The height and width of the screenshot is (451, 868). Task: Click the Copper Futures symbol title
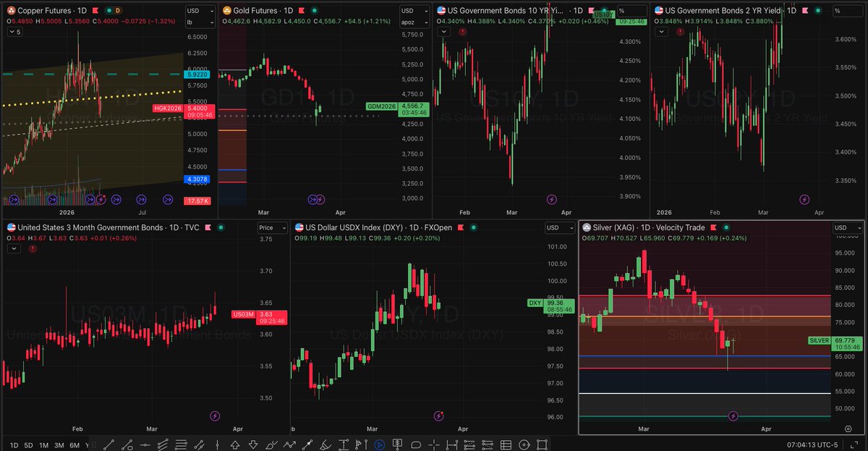click(x=44, y=11)
